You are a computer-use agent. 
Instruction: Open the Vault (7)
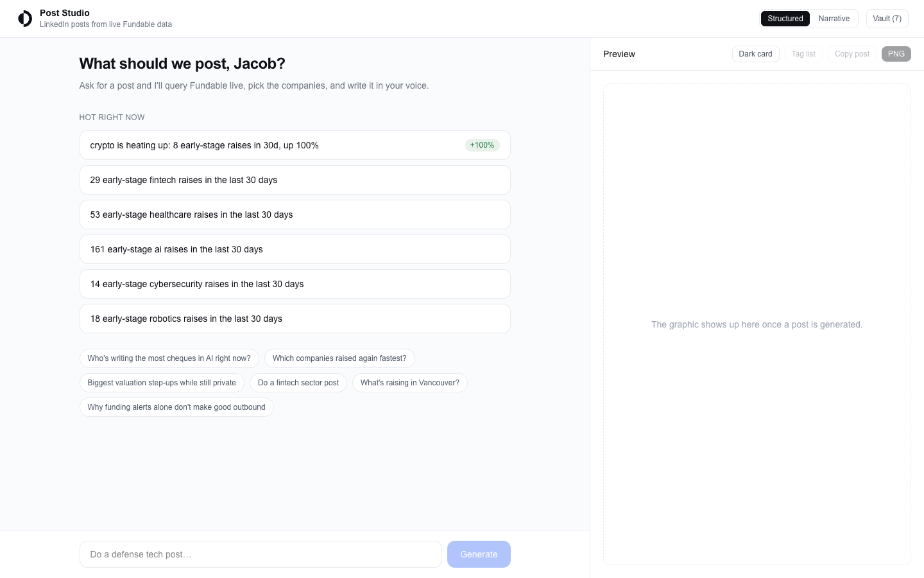[887, 19]
